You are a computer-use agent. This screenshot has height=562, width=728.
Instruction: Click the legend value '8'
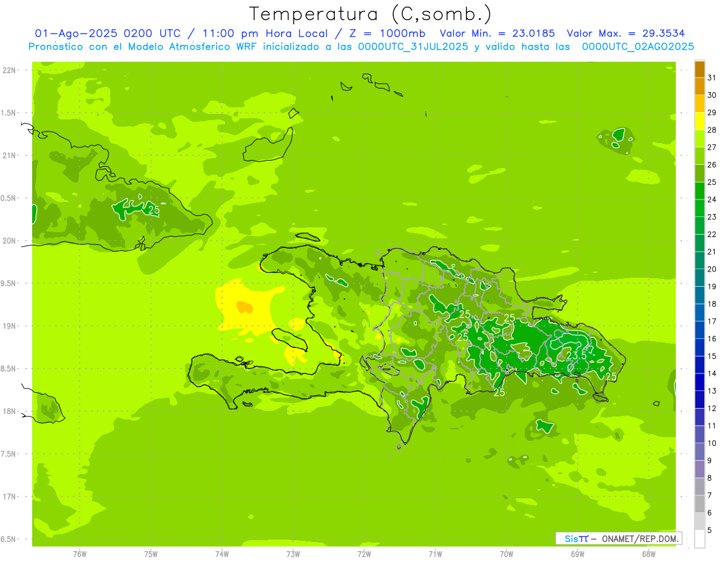click(x=710, y=478)
